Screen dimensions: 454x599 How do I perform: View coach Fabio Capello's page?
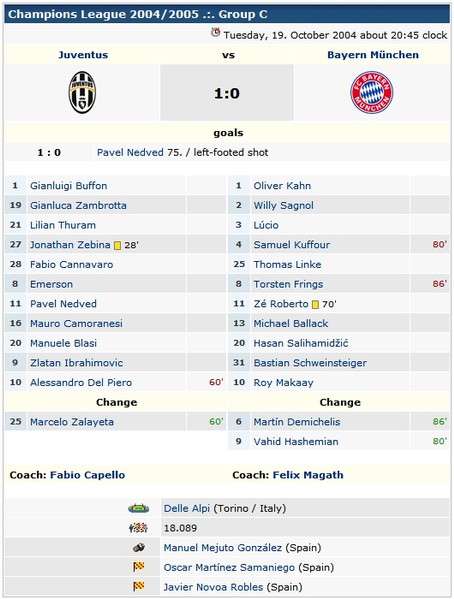click(x=88, y=475)
